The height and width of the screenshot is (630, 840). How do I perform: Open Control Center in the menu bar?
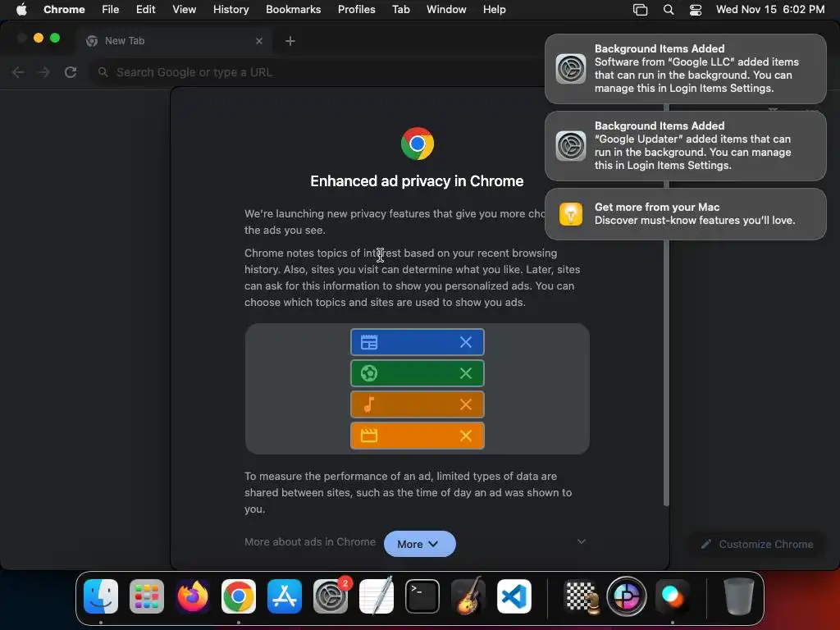pyautogui.click(x=696, y=10)
